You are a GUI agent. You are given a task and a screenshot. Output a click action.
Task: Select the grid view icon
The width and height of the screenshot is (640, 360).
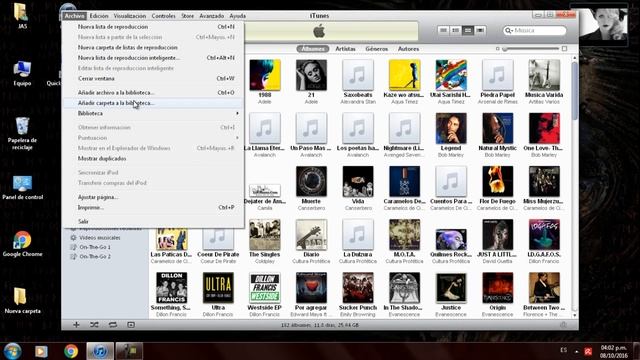click(x=468, y=30)
